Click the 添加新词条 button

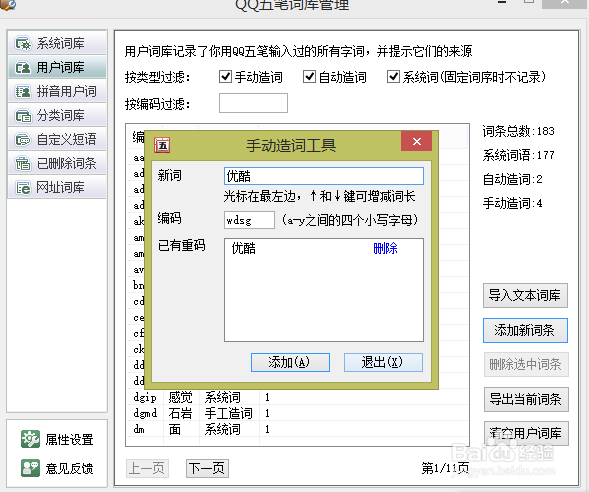525,331
